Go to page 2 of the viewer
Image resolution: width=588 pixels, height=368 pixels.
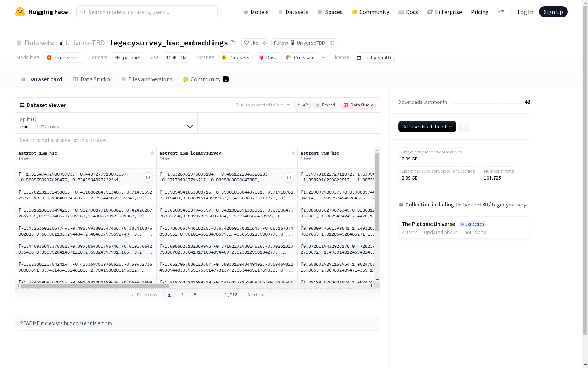pos(182,295)
